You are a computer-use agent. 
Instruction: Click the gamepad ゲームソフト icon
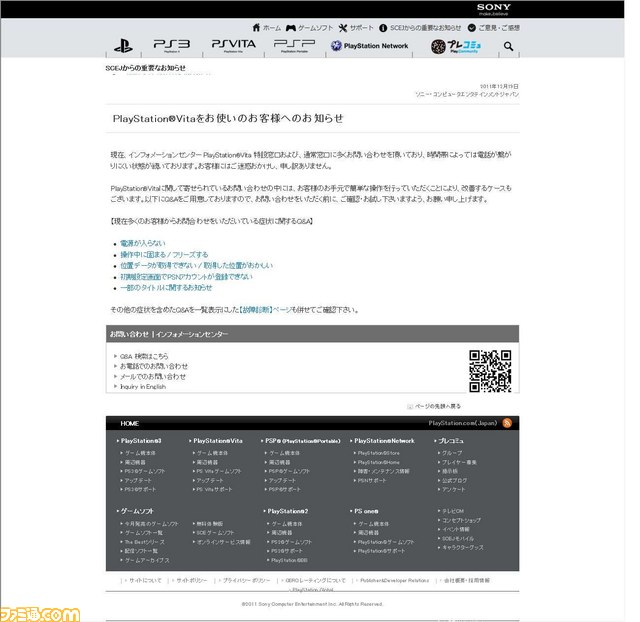[x=291, y=28]
